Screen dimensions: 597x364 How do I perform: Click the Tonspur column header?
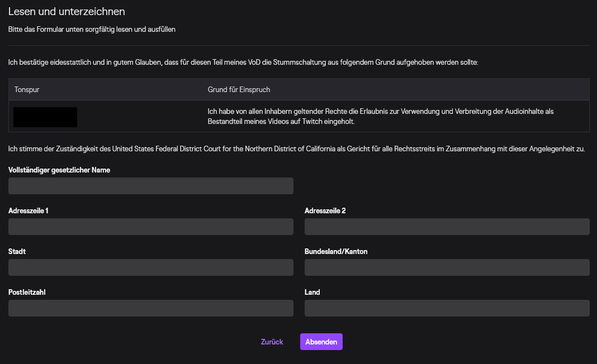(x=27, y=89)
